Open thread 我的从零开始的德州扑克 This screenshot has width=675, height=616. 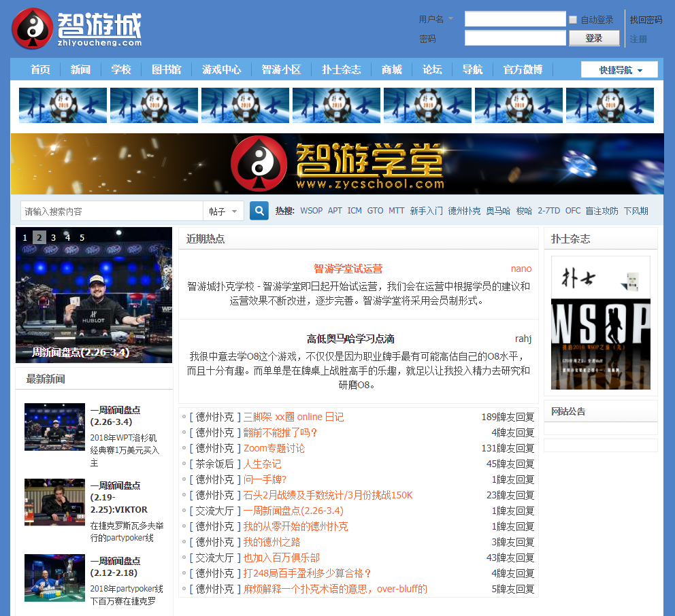[x=296, y=526]
